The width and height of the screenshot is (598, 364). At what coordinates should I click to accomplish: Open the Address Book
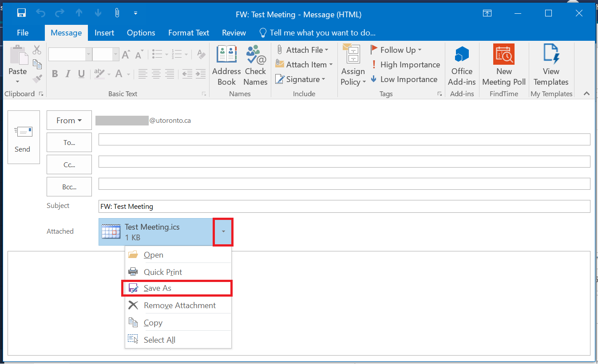pos(226,65)
